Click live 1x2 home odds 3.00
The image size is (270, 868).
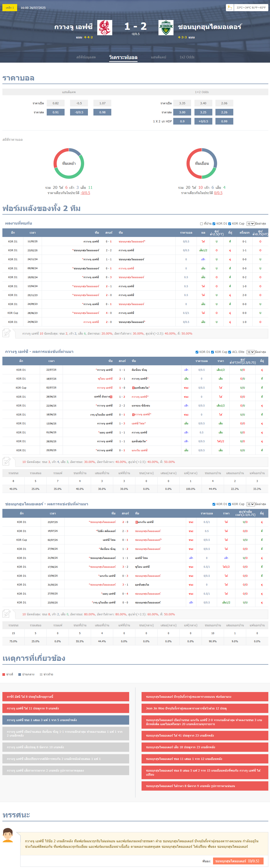(182, 112)
